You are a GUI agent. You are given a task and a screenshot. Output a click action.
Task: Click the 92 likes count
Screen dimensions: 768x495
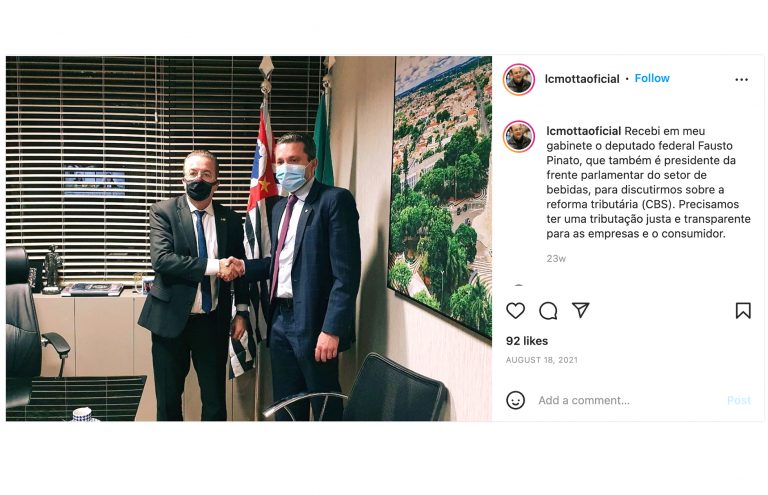pyautogui.click(x=527, y=341)
